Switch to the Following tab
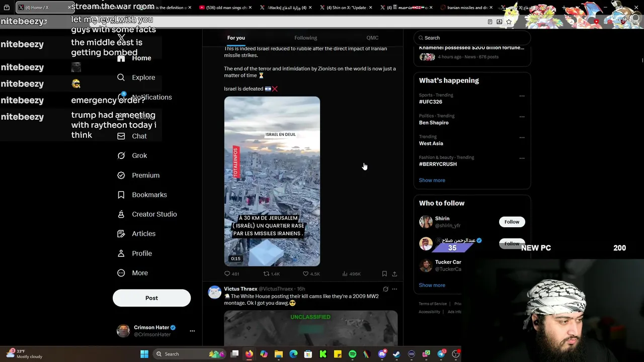Screen dimensions: 644x362 click(305, 38)
